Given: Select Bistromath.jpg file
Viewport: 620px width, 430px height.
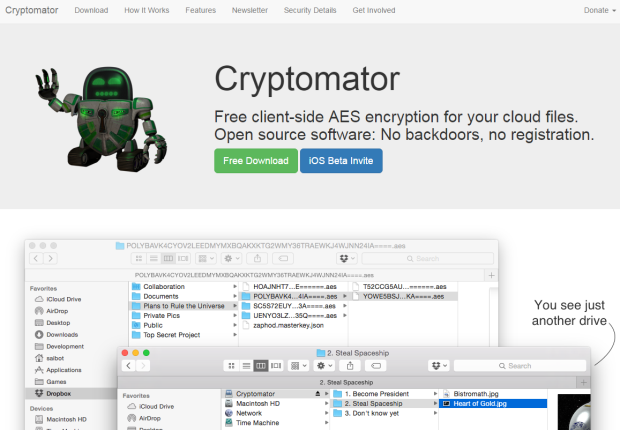Looking at the screenshot, I should (x=493, y=394).
